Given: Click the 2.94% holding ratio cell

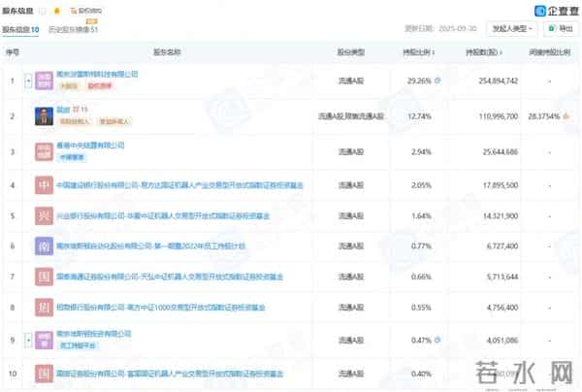Looking at the screenshot, I should click(x=421, y=151).
